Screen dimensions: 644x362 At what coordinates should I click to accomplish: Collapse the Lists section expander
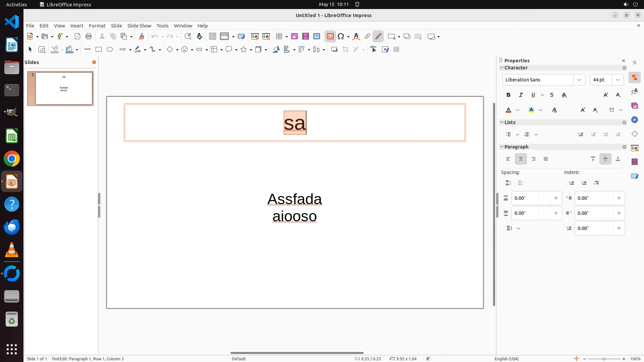click(502, 122)
